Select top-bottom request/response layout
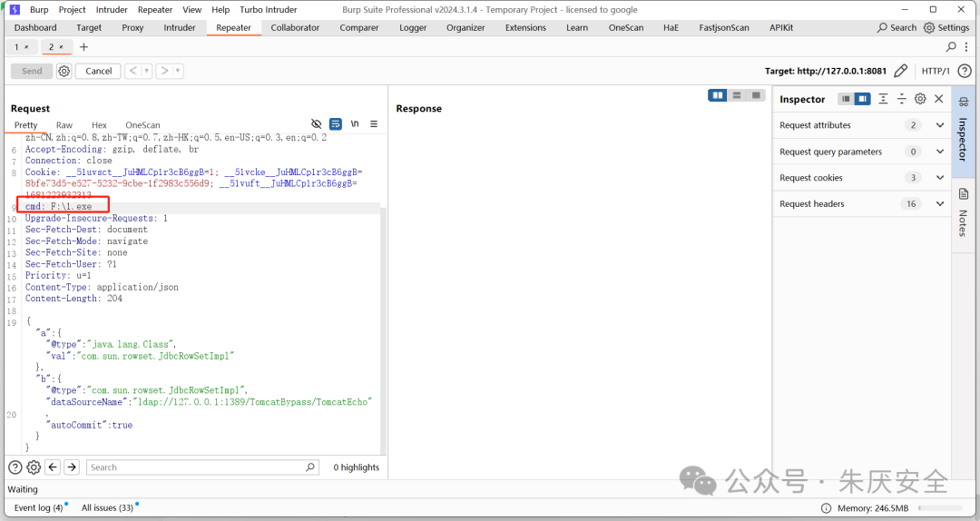Image resolution: width=980 pixels, height=521 pixels. point(737,95)
